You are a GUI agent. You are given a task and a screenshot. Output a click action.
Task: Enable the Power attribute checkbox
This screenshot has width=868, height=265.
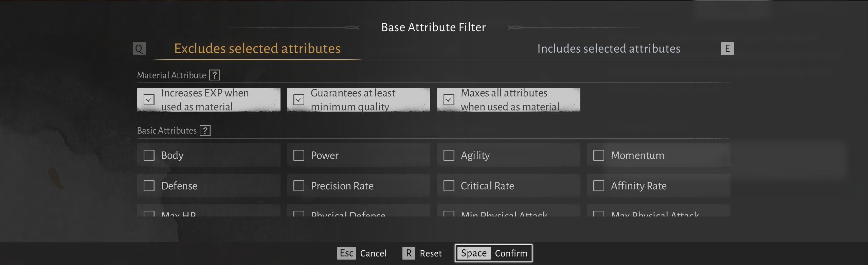click(299, 155)
